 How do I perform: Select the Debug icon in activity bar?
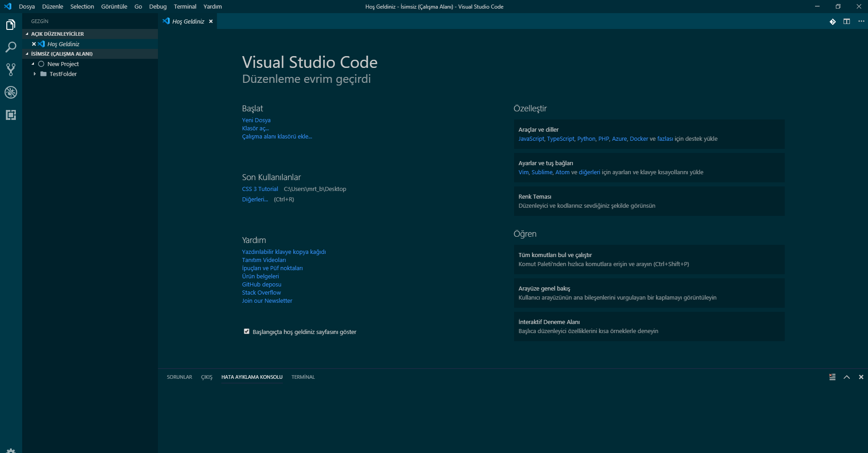[x=10, y=92]
